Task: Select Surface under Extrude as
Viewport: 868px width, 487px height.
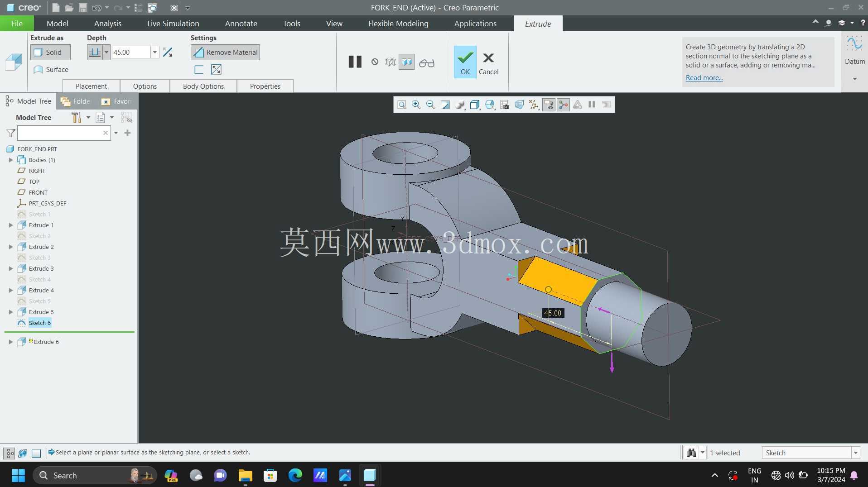Action: [51, 70]
